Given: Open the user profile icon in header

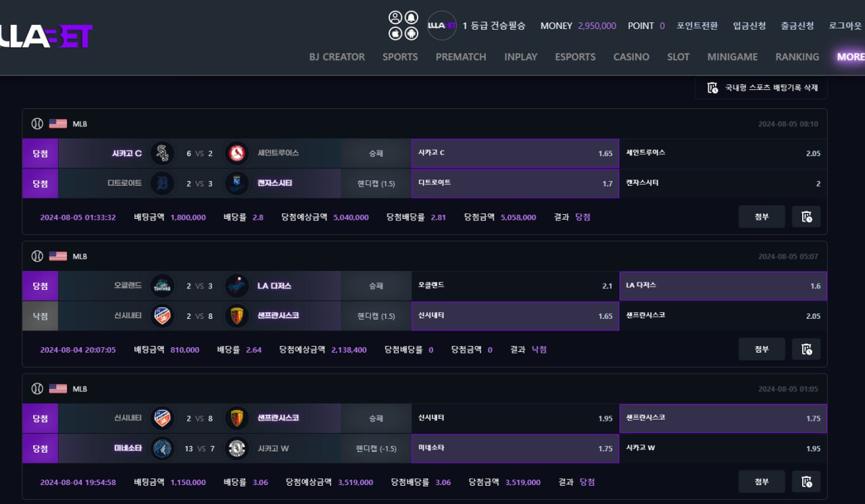Looking at the screenshot, I should click(x=395, y=18).
